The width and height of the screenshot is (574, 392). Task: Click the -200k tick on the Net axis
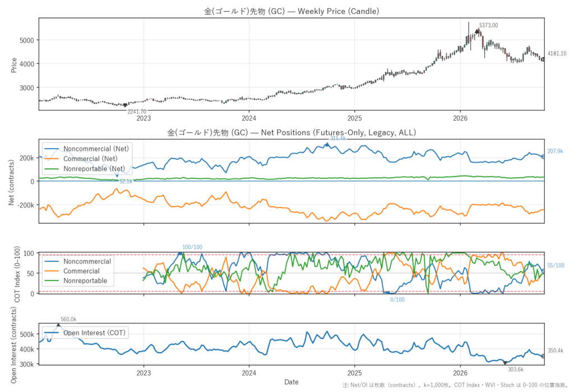coord(25,205)
